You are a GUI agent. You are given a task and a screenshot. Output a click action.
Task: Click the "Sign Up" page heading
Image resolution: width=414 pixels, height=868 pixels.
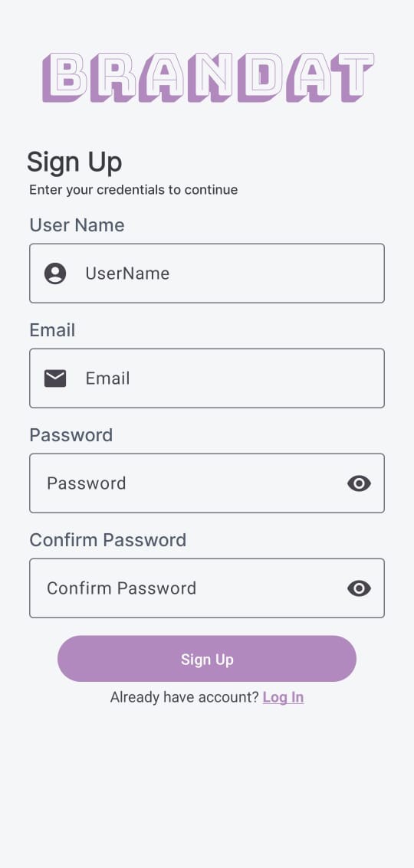74,162
